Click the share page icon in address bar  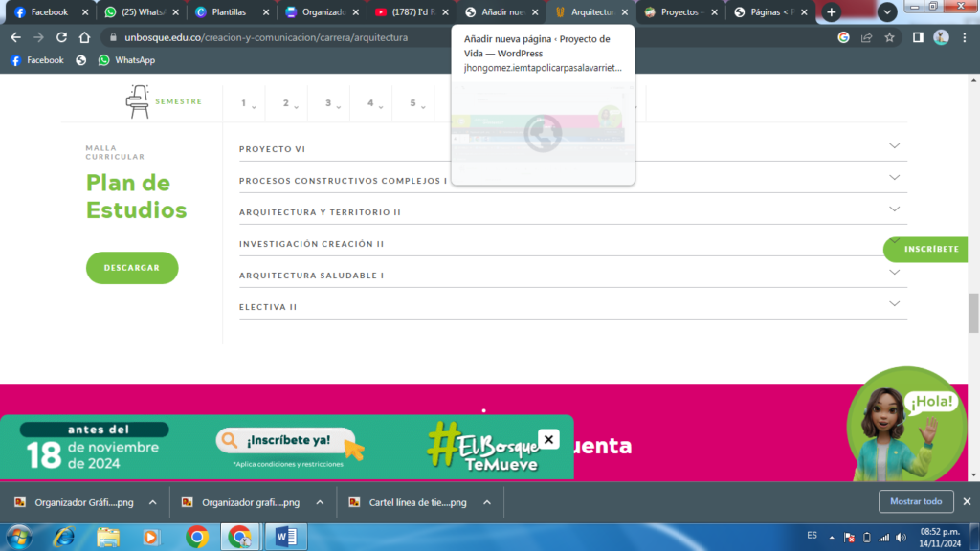[866, 37]
